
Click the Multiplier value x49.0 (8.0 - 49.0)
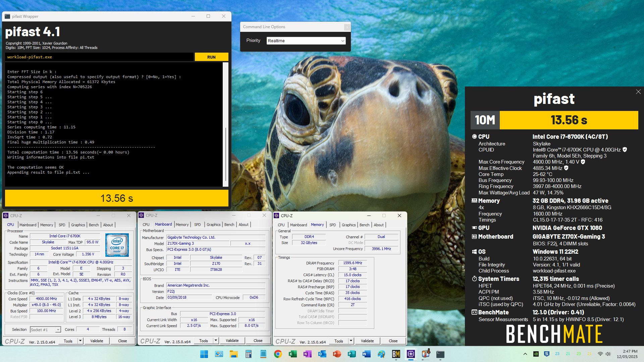tap(46, 305)
